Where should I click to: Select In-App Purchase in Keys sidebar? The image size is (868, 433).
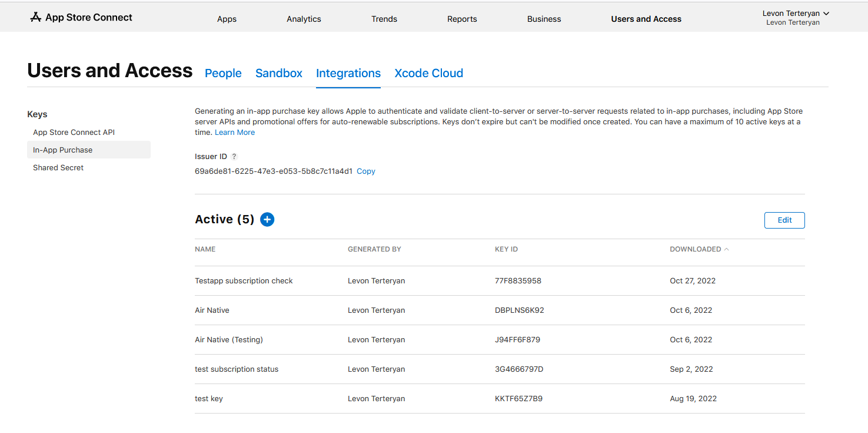[89, 150]
